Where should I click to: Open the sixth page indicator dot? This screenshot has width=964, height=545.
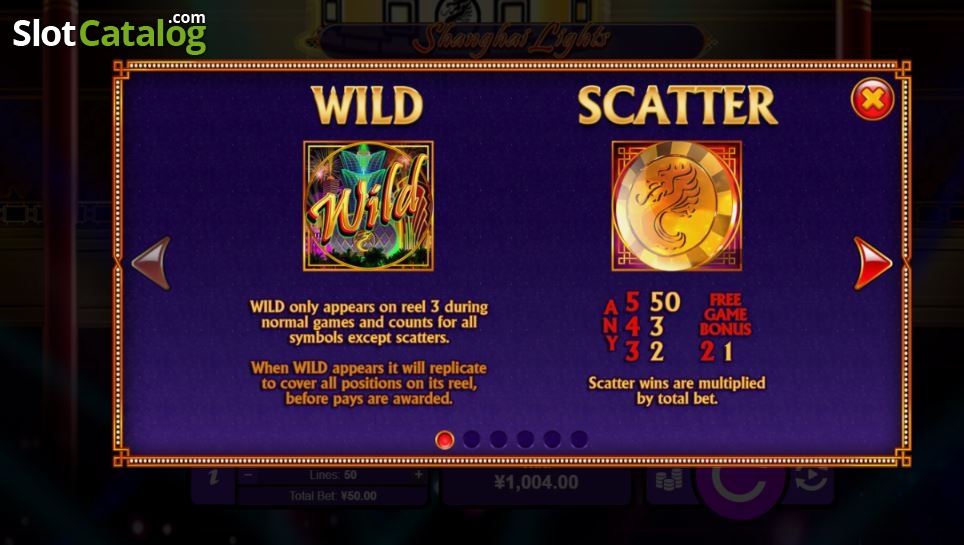coord(579,439)
